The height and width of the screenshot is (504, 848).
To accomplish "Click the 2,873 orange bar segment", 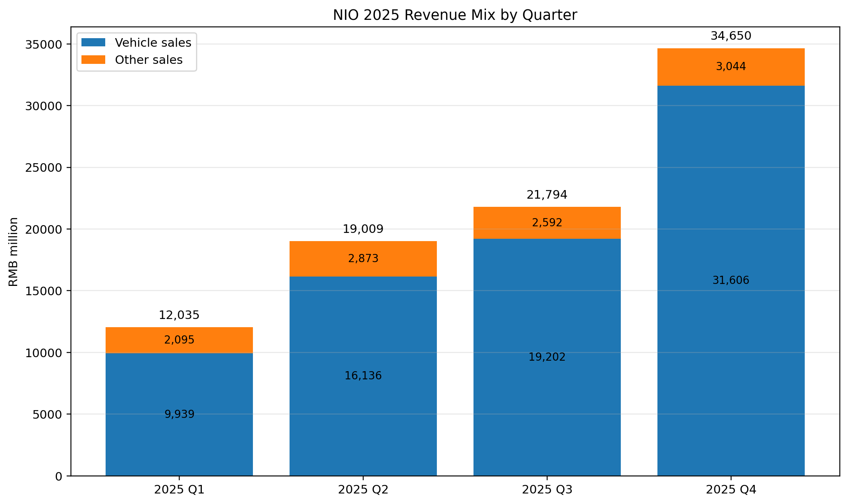I will 363,259.
